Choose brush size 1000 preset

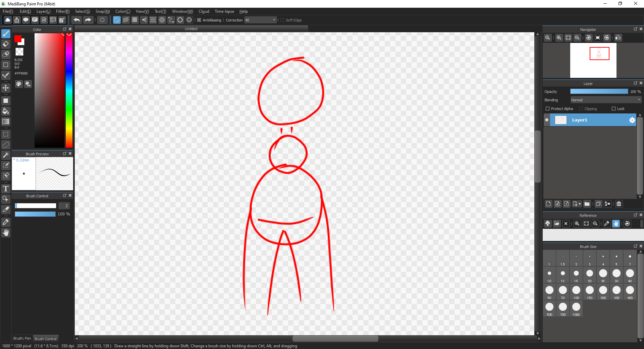(x=576, y=309)
